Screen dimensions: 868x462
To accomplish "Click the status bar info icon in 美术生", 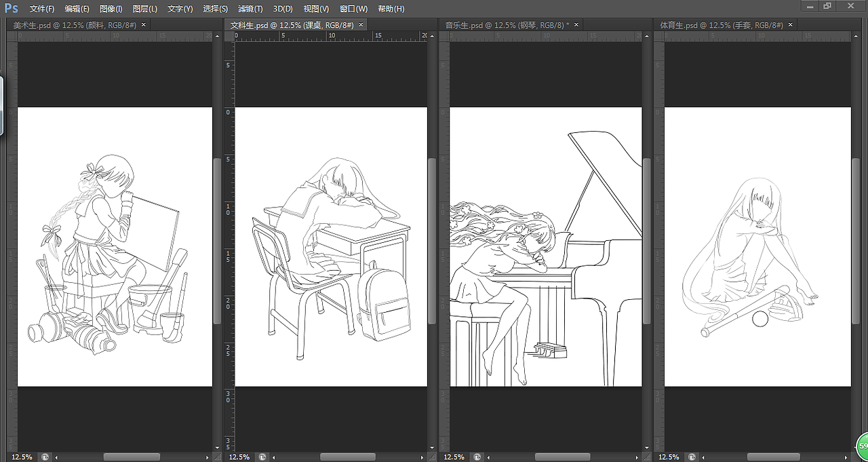I will click(45, 457).
